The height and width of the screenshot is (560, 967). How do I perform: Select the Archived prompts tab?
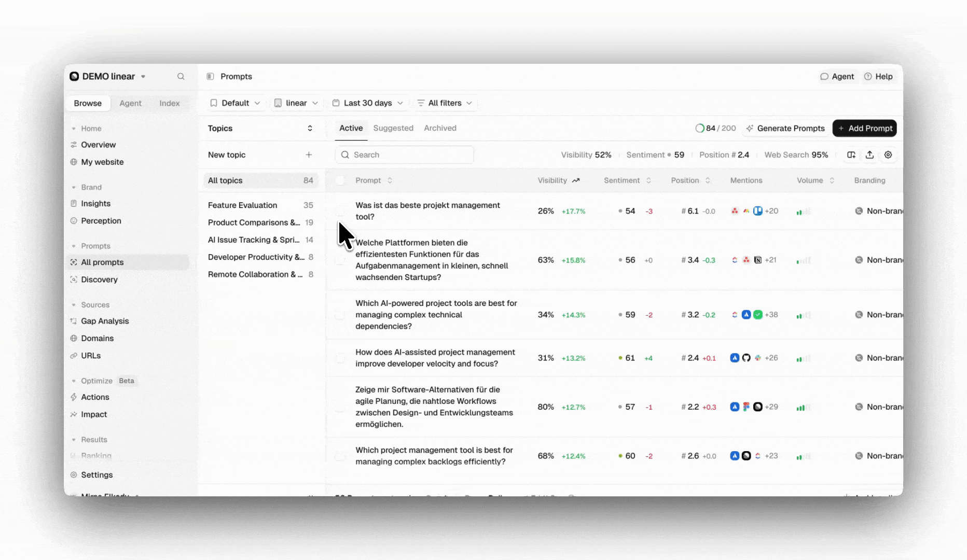point(440,128)
